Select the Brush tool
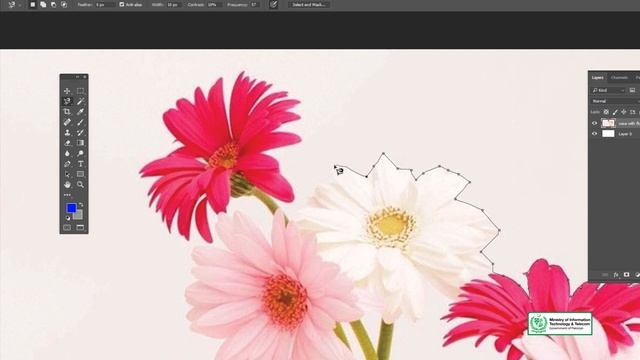The width and height of the screenshot is (640, 360). (80, 122)
